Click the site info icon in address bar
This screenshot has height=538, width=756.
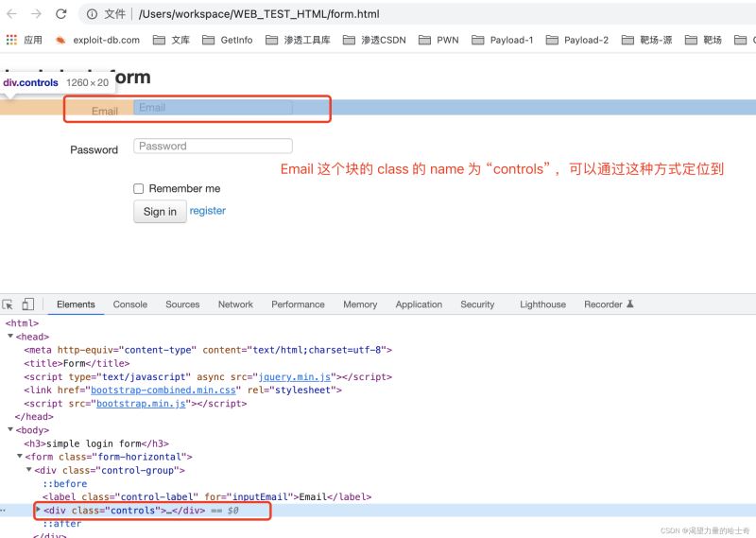(93, 14)
